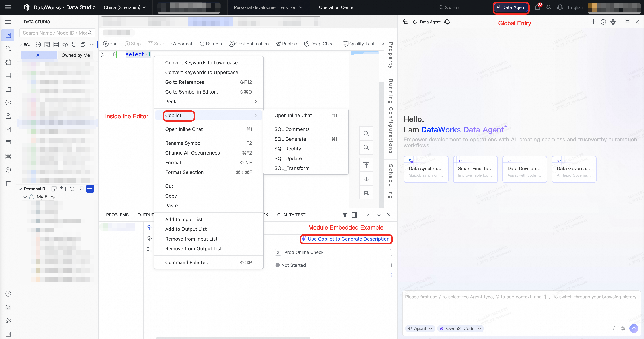Choose Rename Symbol from context menu

click(209, 143)
